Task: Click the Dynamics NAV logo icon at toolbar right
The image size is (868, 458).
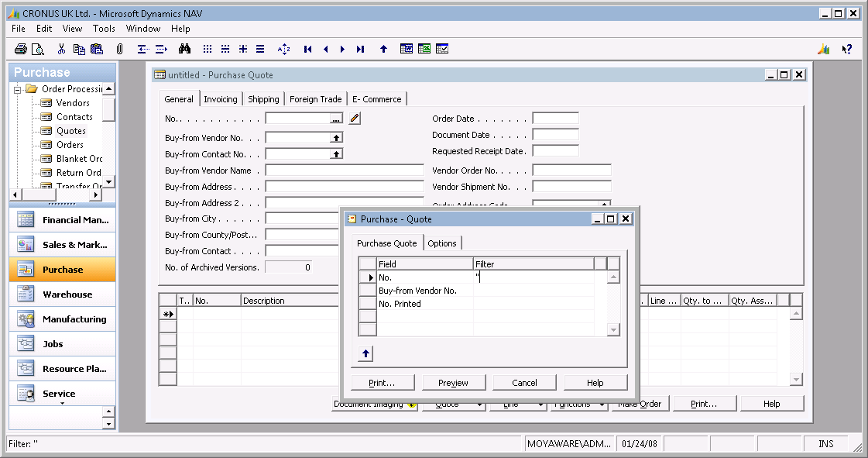Action: 824,50
